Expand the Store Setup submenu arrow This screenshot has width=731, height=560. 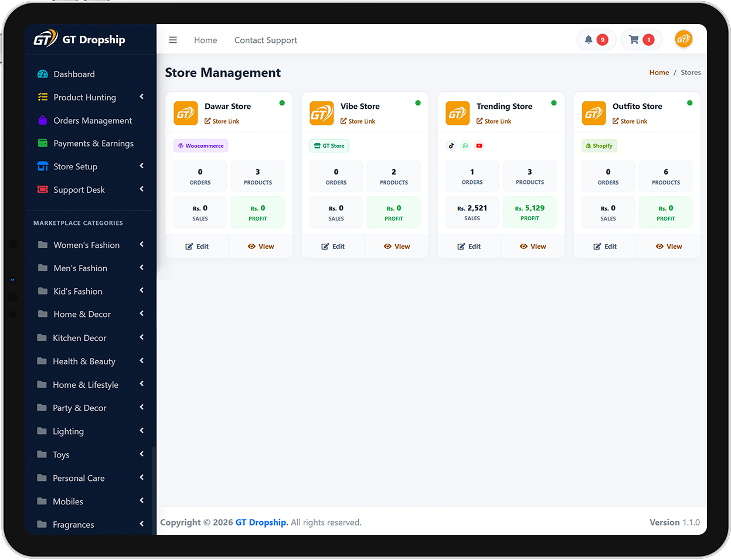point(142,166)
